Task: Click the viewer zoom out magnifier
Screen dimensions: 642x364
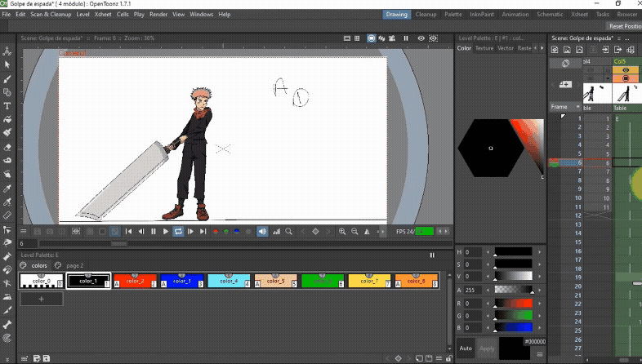Action: click(x=354, y=232)
